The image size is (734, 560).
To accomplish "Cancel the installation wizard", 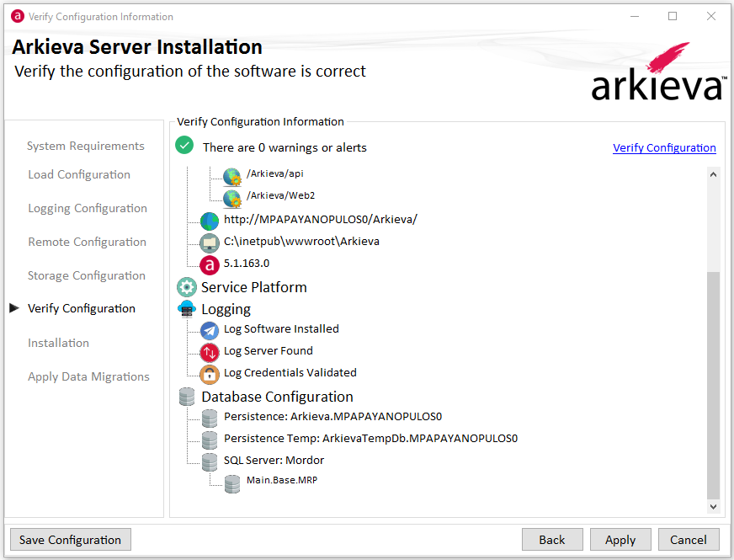I will click(x=689, y=540).
